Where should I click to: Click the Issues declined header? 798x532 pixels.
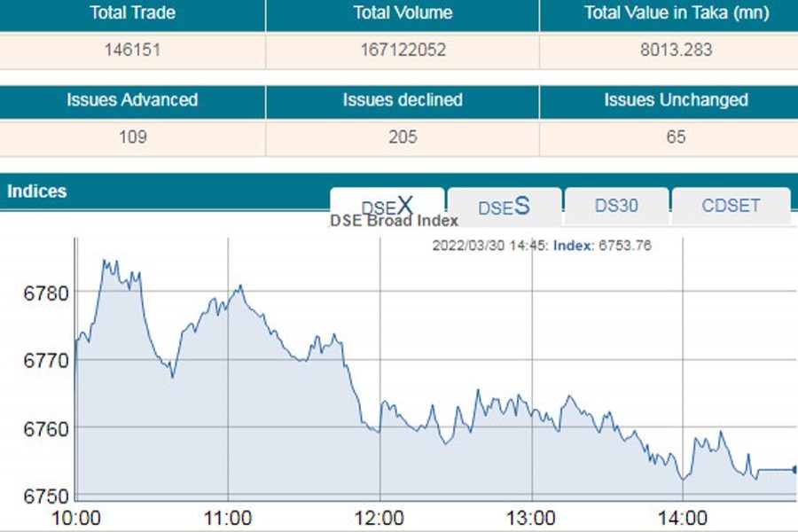point(403,100)
